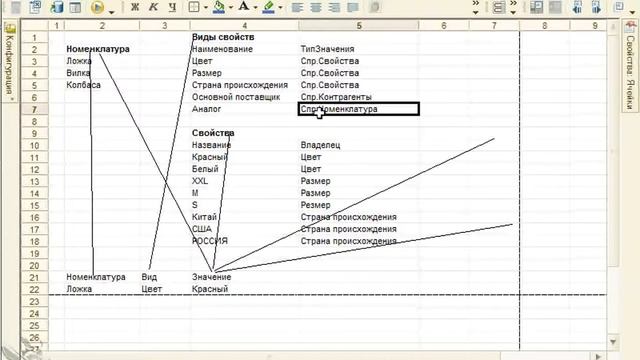Toggle italic formatting with К button

point(153,7)
